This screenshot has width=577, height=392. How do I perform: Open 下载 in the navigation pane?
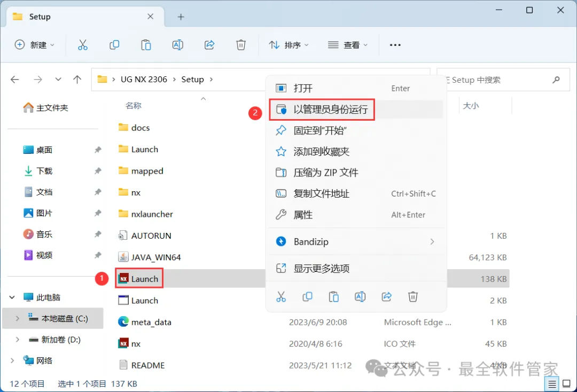[x=38, y=171]
